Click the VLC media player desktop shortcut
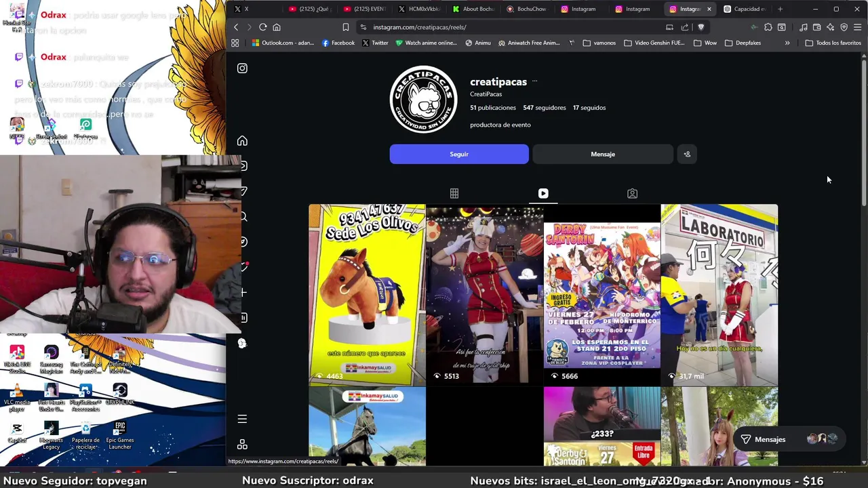Image resolution: width=868 pixels, height=488 pixels. 17,397
